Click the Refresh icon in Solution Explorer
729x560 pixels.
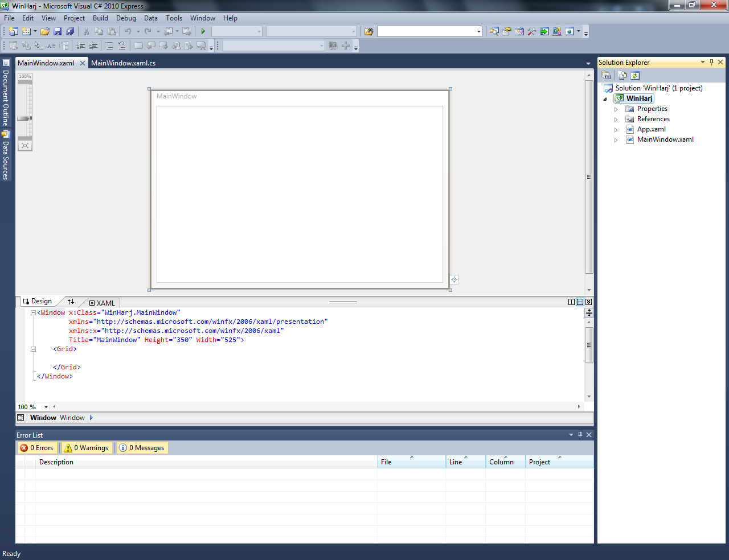[635, 75]
